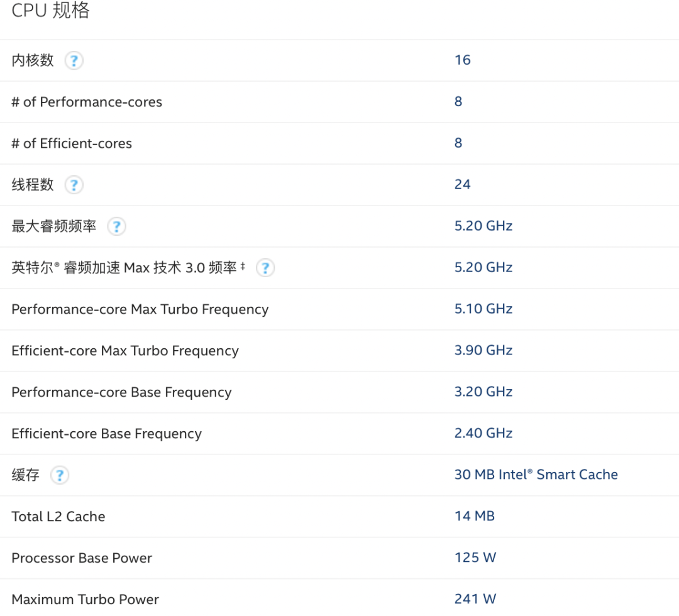
Task: Click the 16 core count value
Action: pos(462,60)
